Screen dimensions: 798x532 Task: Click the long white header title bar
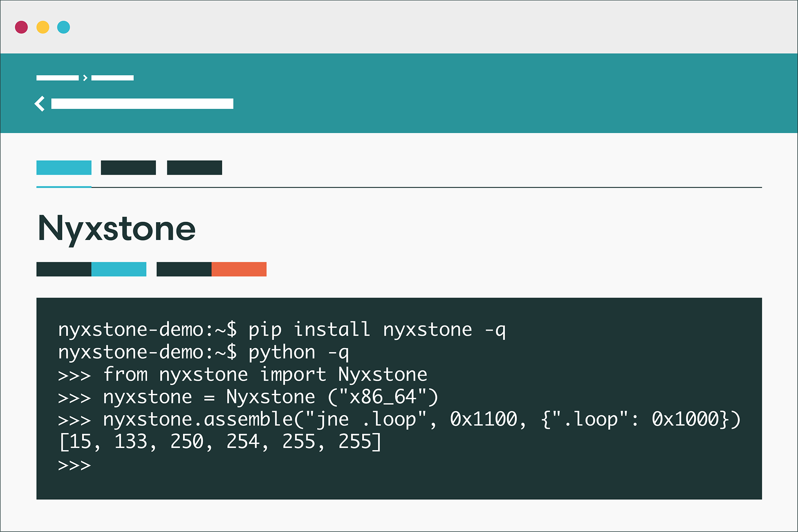(142, 104)
